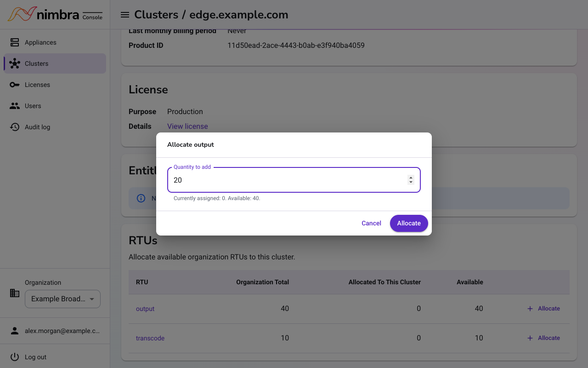
Task: Open the hamburger navigation menu
Action: coord(124,15)
